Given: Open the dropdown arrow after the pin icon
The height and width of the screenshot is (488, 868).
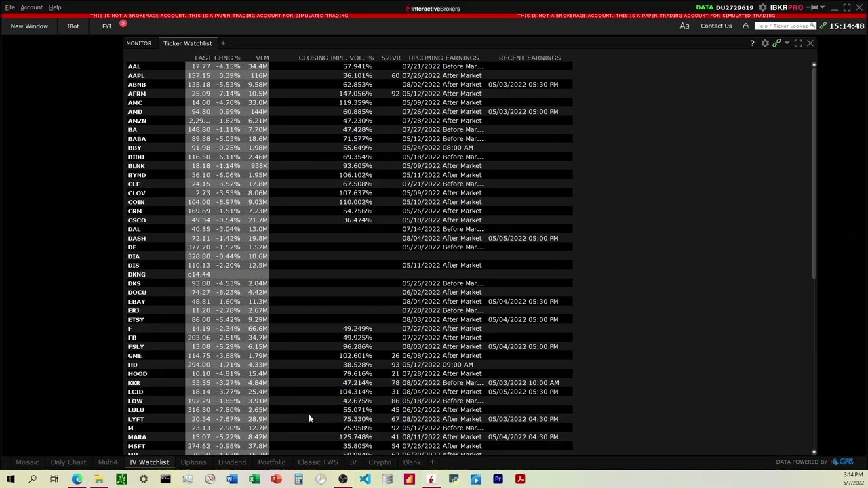Looking at the screenshot, I should coord(823,7).
